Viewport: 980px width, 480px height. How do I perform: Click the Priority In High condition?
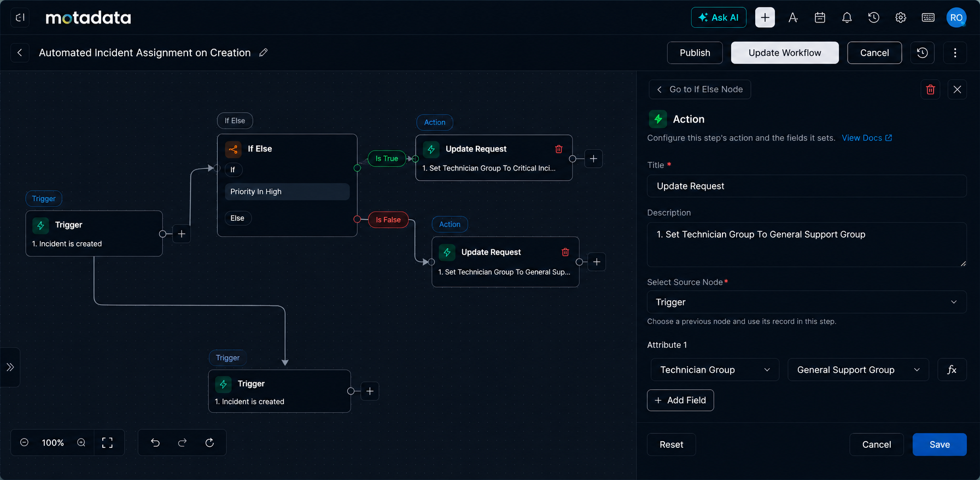[x=287, y=191]
